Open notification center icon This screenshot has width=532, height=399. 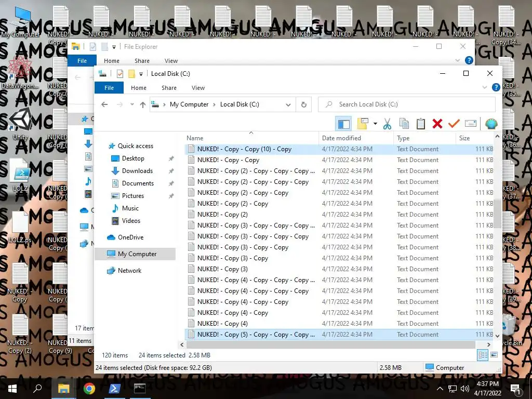click(515, 389)
